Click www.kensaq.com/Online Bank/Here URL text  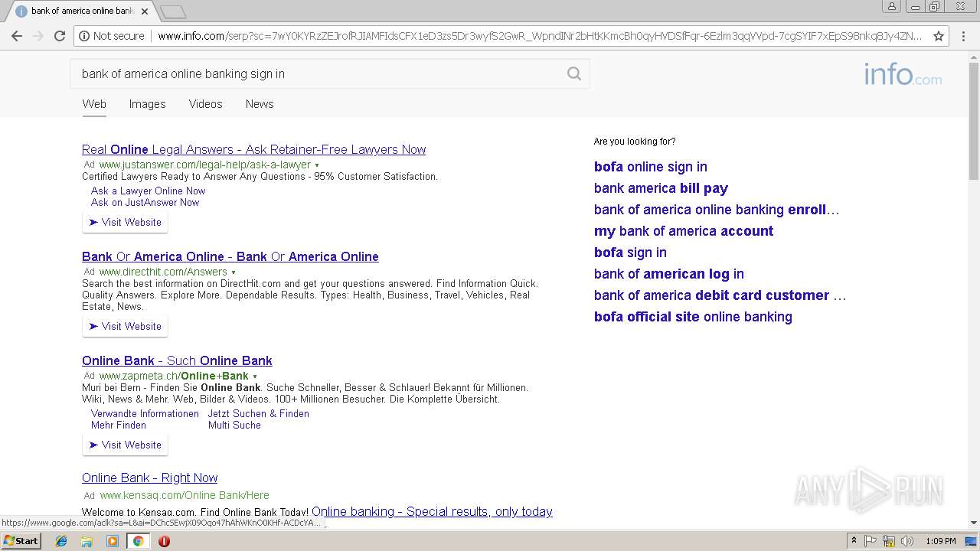click(185, 495)
